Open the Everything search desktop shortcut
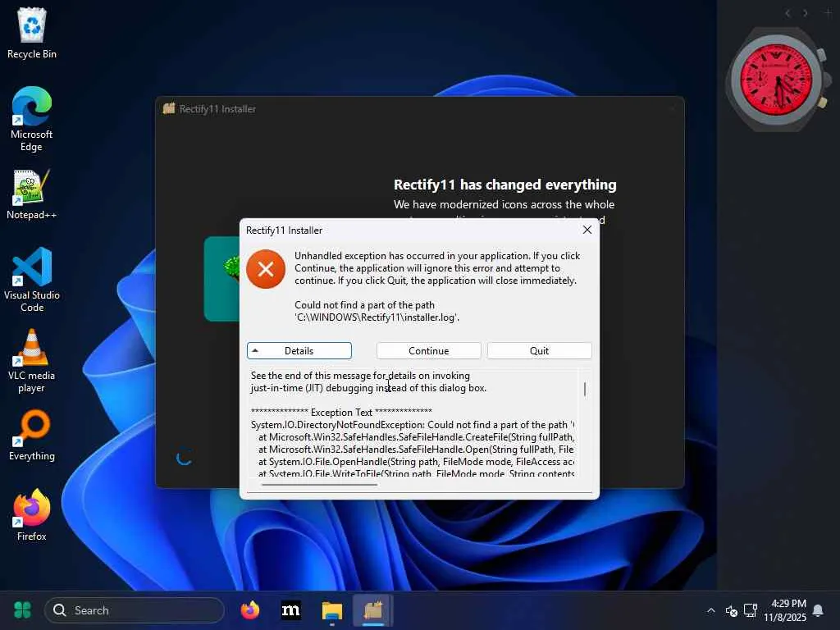 pos(32,436)
